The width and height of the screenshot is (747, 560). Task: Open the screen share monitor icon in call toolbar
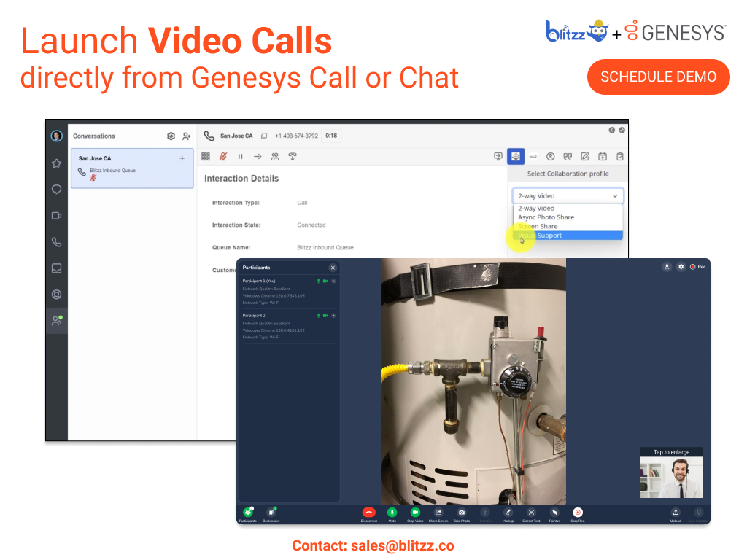pyautogui.click(x=498, y=157)
